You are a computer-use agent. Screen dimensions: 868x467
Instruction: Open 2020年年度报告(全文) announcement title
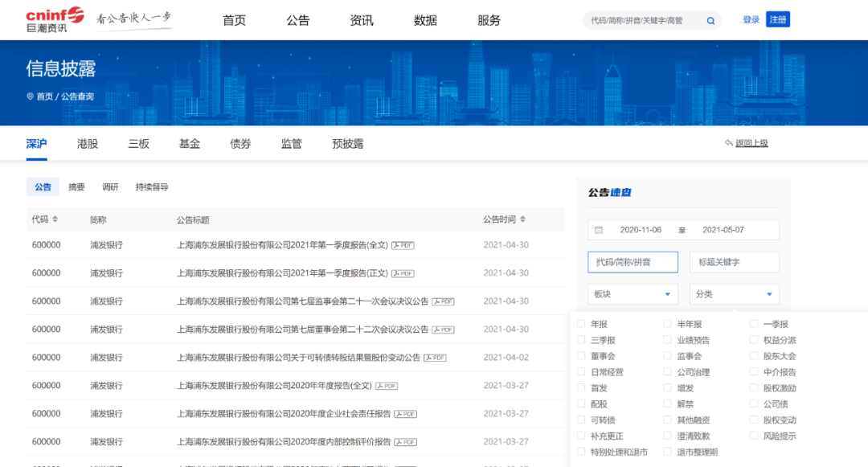(274, 386)
